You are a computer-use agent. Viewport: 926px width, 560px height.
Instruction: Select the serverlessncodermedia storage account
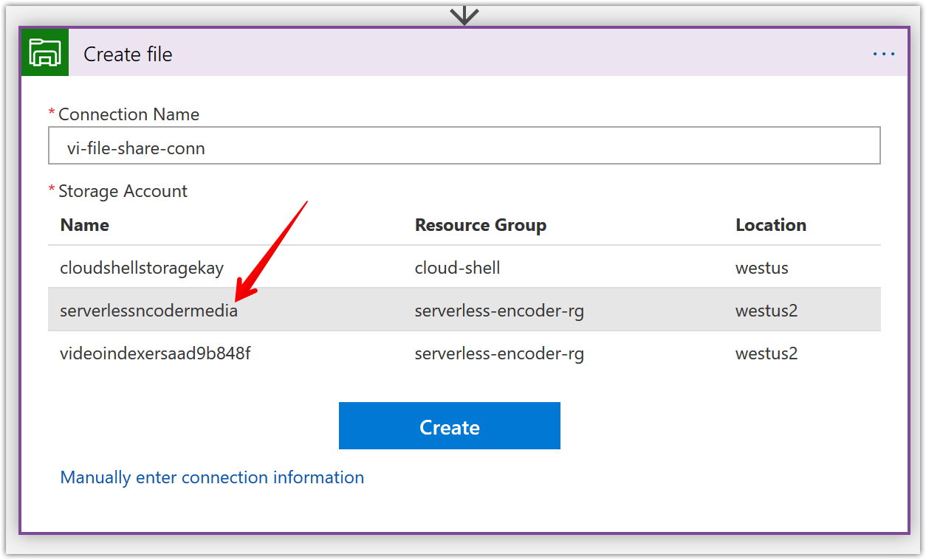point(148,311)
